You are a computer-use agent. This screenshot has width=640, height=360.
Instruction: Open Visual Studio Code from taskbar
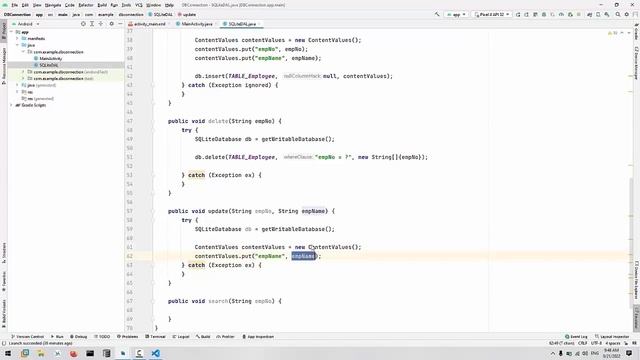156,353
